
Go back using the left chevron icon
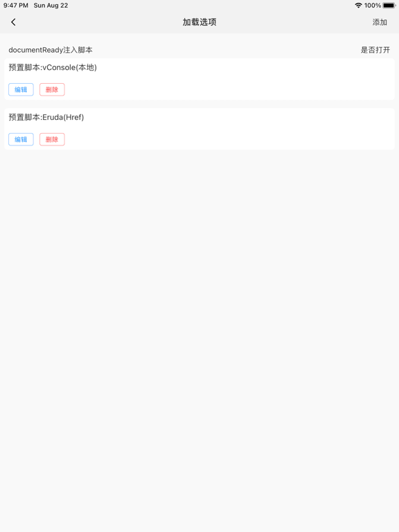point(13,22)
